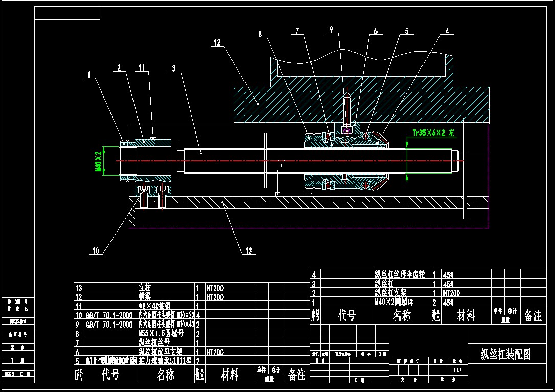Click the 备注 header in left parts table

point(297,374)
